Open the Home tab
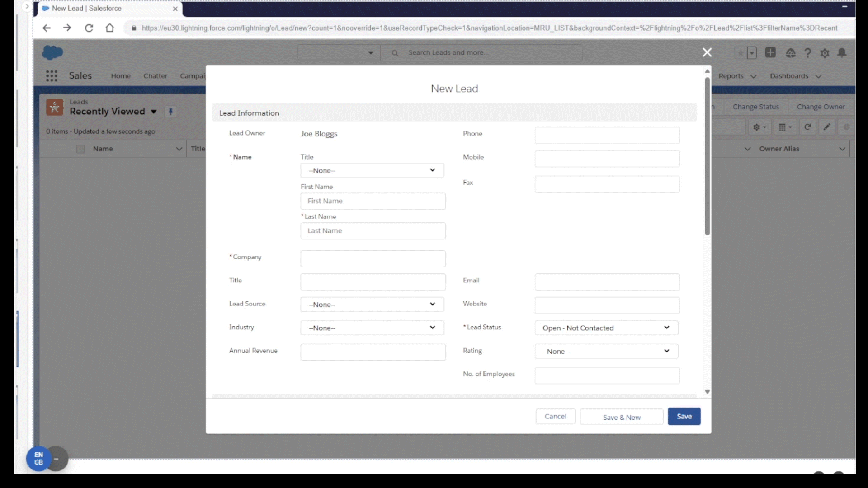Viewport: 868px width, 488px height. pyautogui.click(x=120, y=76)
